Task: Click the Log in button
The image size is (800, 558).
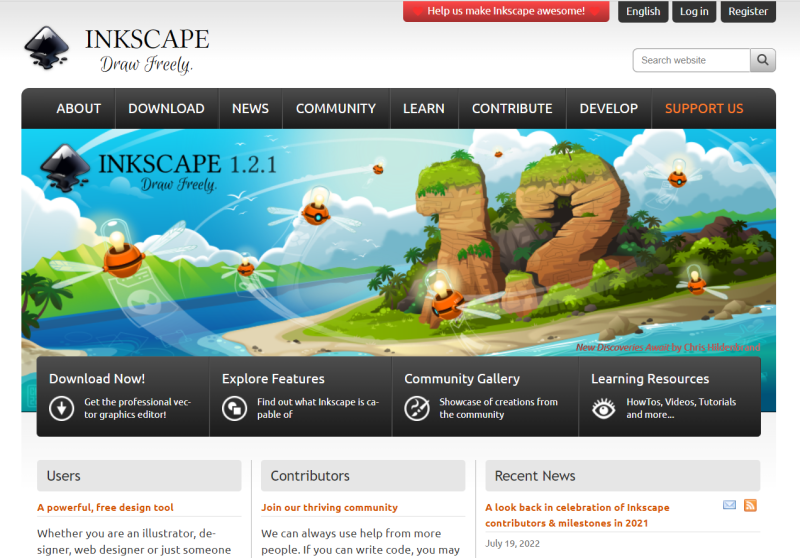Action: point(694,11)
